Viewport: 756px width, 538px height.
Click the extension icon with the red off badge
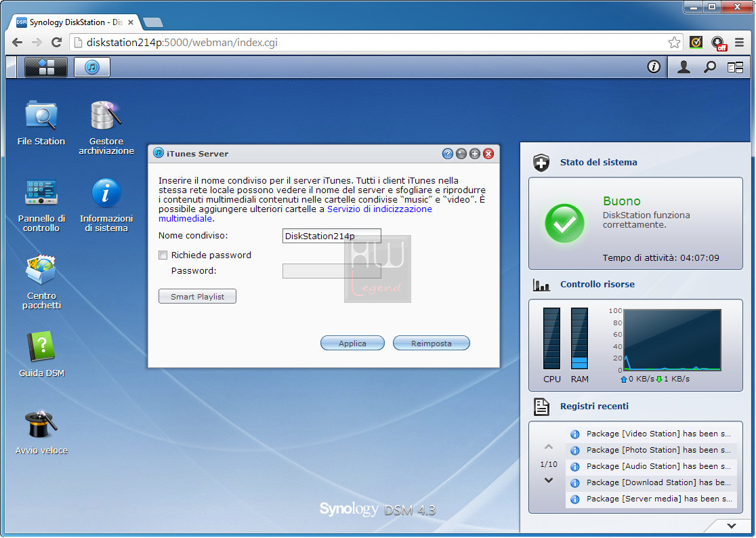point(718,43)
